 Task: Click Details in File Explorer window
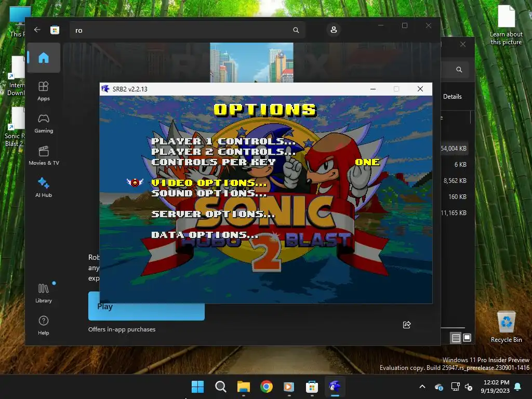click(x=453, y=97)
